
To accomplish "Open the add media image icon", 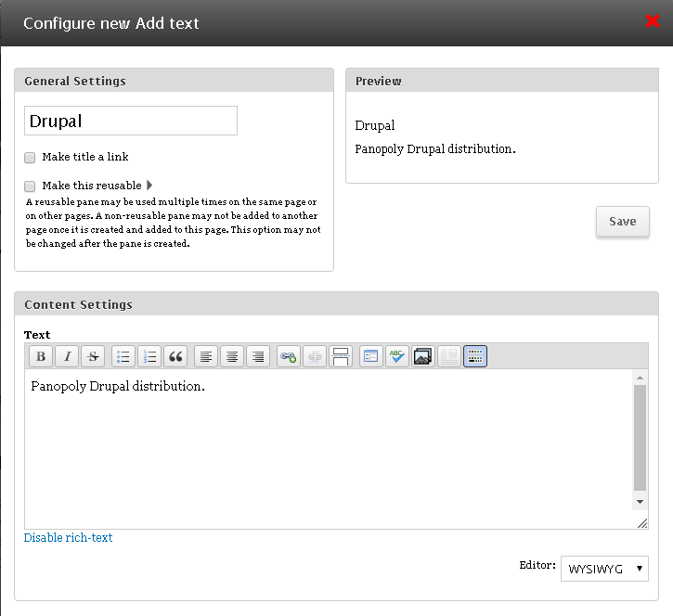I will tap(422, 356).
